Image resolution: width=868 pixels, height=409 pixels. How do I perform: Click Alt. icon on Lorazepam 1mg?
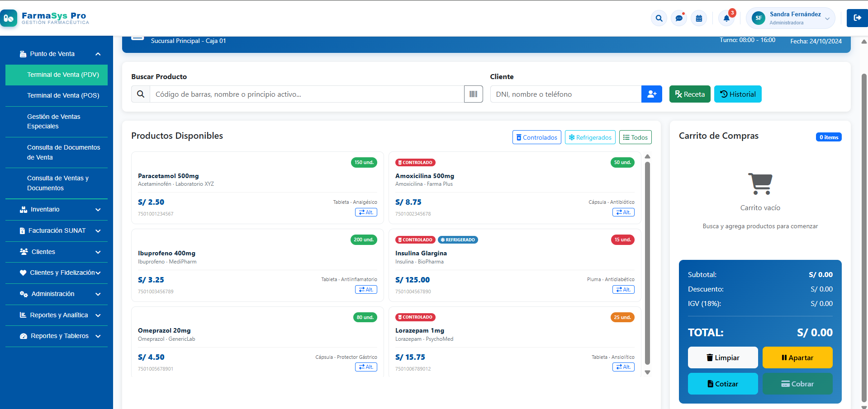coord(623,367)
